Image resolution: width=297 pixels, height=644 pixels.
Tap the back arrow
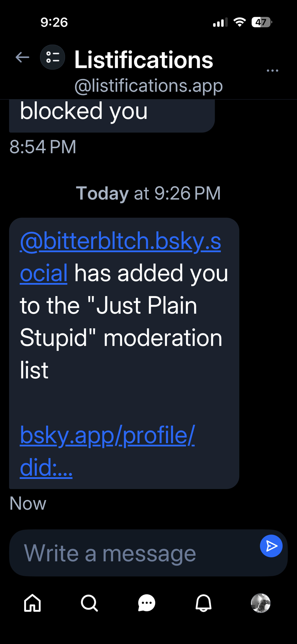coord(22,58)
